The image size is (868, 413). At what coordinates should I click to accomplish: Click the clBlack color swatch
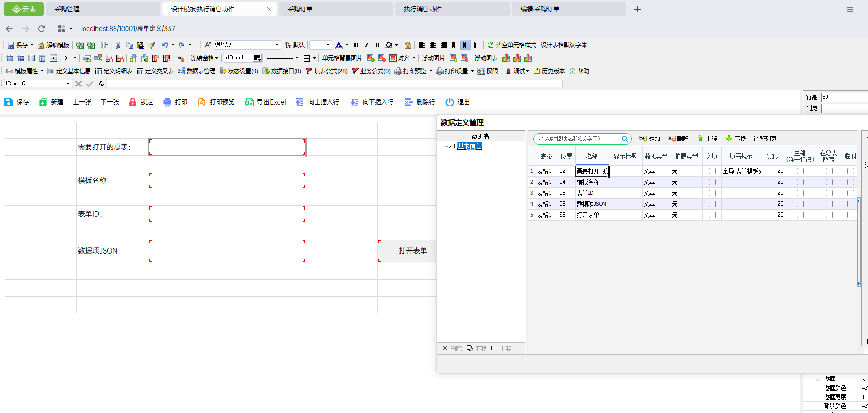pyautogui.click(x=257, y=58)
